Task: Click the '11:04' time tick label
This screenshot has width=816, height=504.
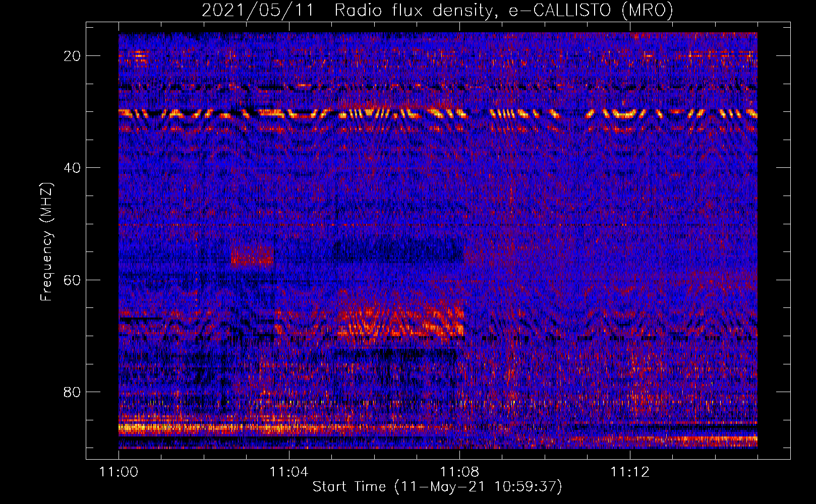Action: (x=289, y=472)
